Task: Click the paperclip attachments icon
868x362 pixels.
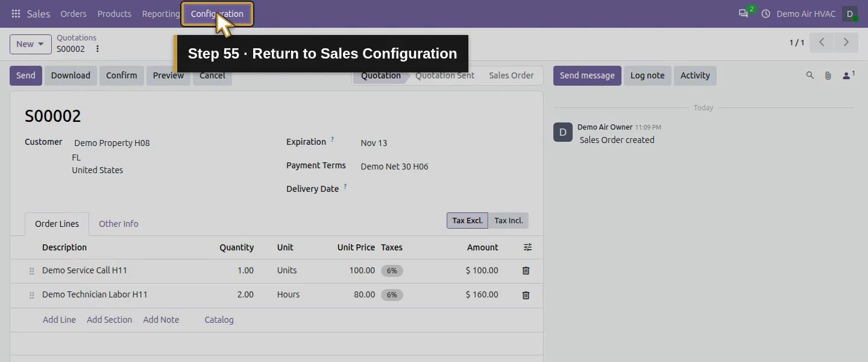Action: pos(828,75)
